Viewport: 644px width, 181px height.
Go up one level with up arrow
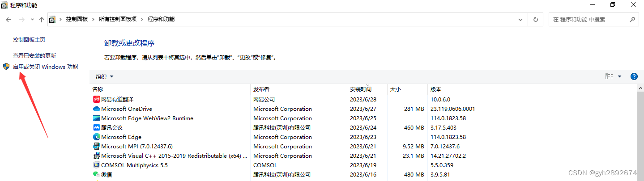point(42,20)
